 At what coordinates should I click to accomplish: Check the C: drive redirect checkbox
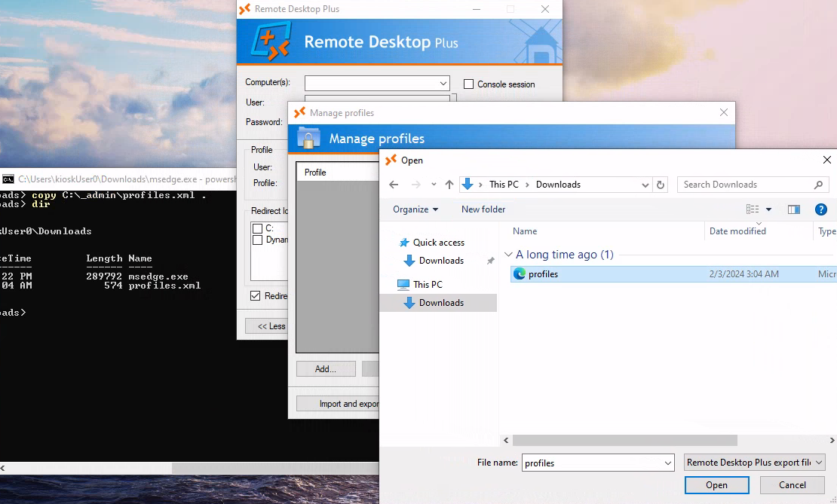257,229
